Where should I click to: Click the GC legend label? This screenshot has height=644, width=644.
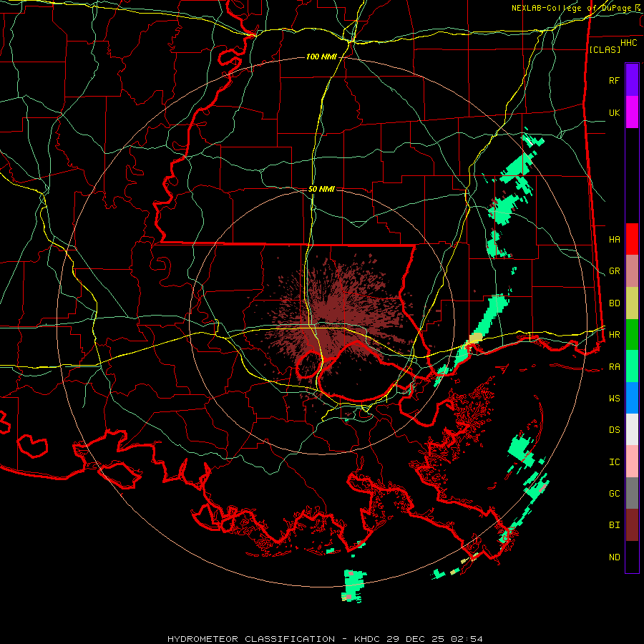tap(615, 493)
